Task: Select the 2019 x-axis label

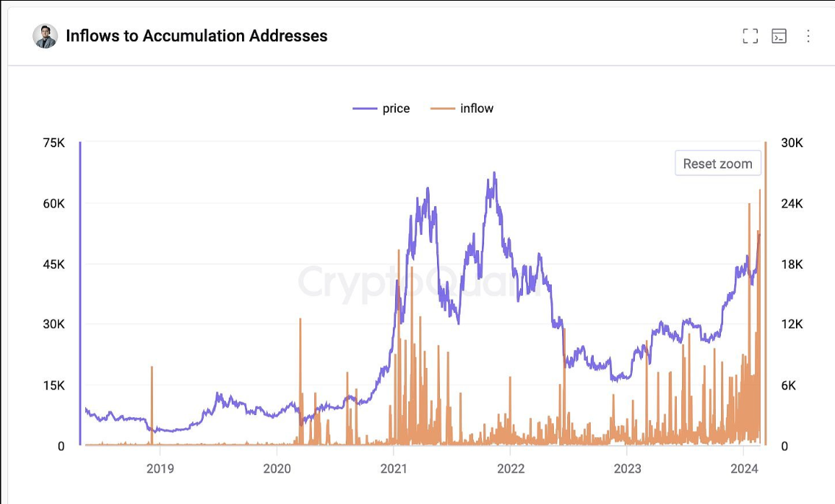Action: pos(160,468)
